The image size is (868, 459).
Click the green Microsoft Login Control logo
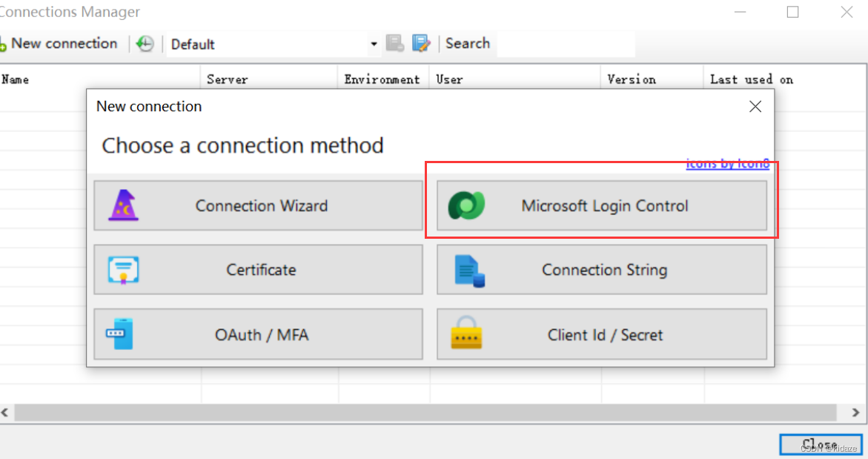click(467, 205)
